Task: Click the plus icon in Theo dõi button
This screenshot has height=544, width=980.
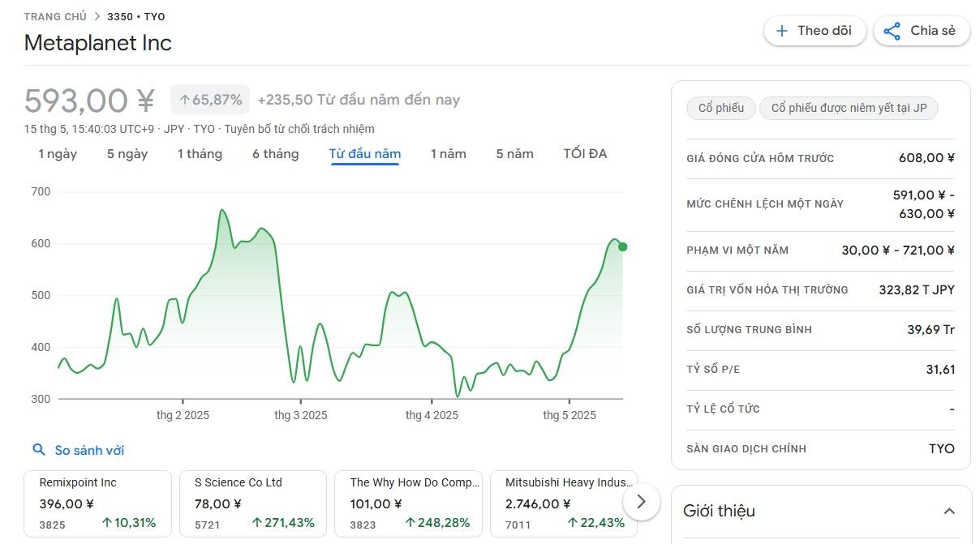Action: coord(782,31)
